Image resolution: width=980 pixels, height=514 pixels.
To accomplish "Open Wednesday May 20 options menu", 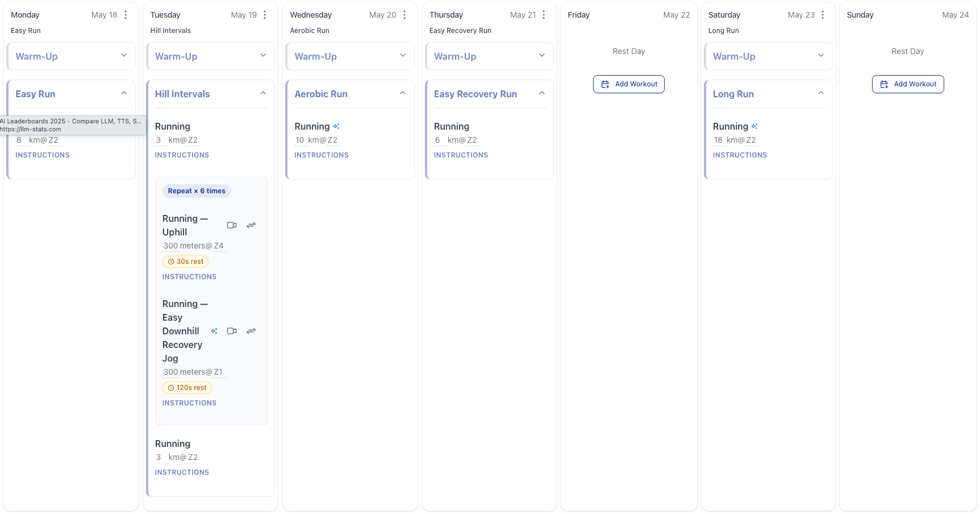I will pos(404,15).
